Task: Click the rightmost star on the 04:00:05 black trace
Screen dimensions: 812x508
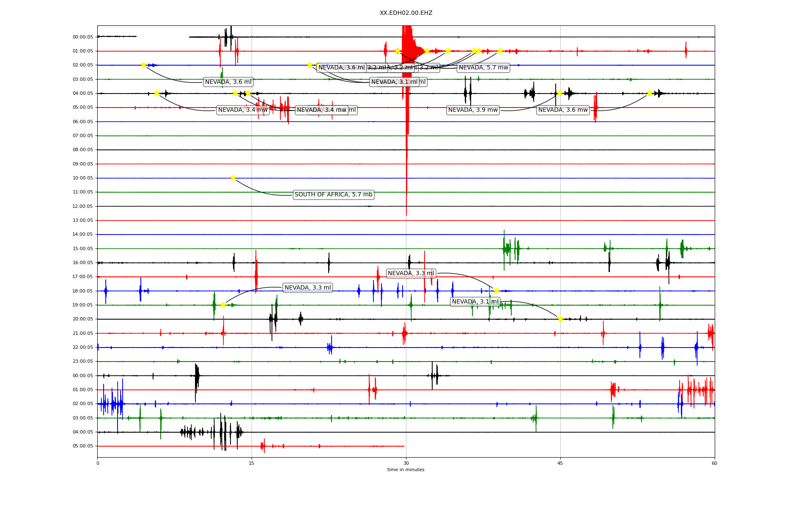Action: (x=650, y=93)
